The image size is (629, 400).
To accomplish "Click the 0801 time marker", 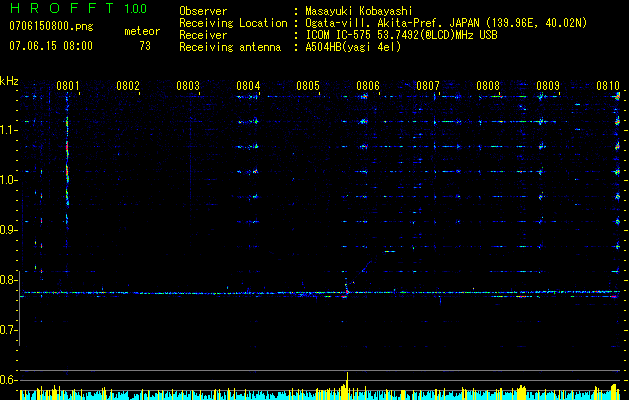I will (68, 86).
